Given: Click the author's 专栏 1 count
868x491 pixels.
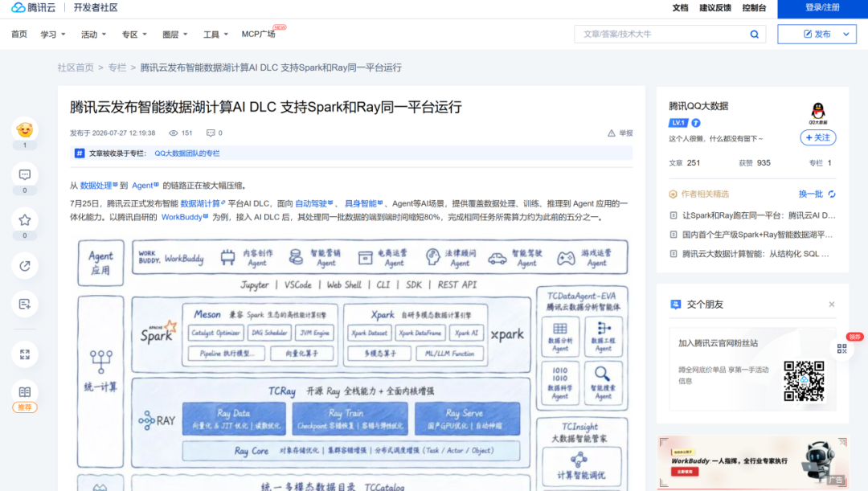Looking at the screenshot, I should [x=821, y=163].
